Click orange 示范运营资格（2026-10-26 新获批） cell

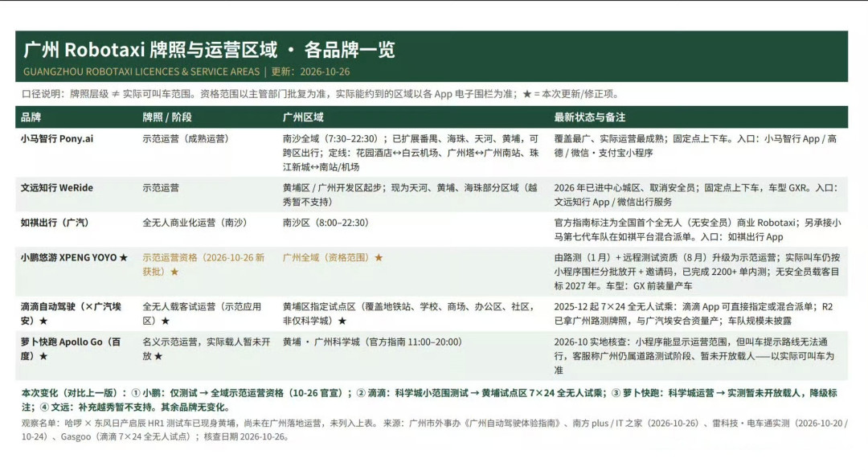203,264
